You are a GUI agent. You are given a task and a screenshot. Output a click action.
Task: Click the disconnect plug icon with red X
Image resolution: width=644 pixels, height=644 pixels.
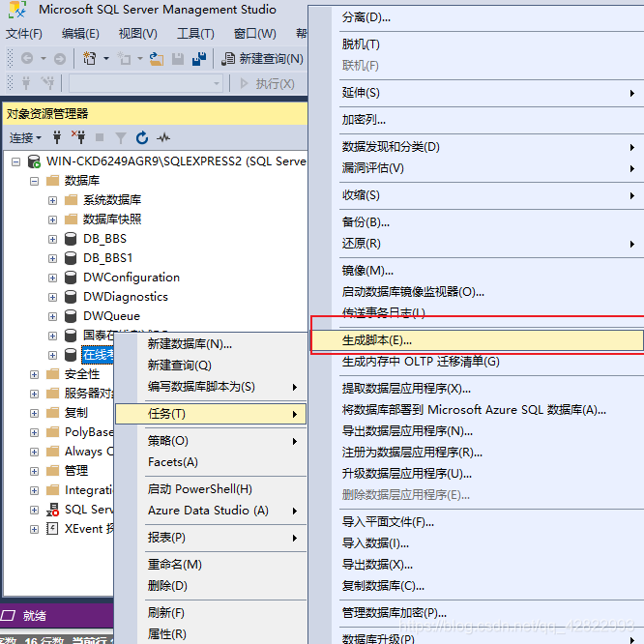[x=78, y=137]
